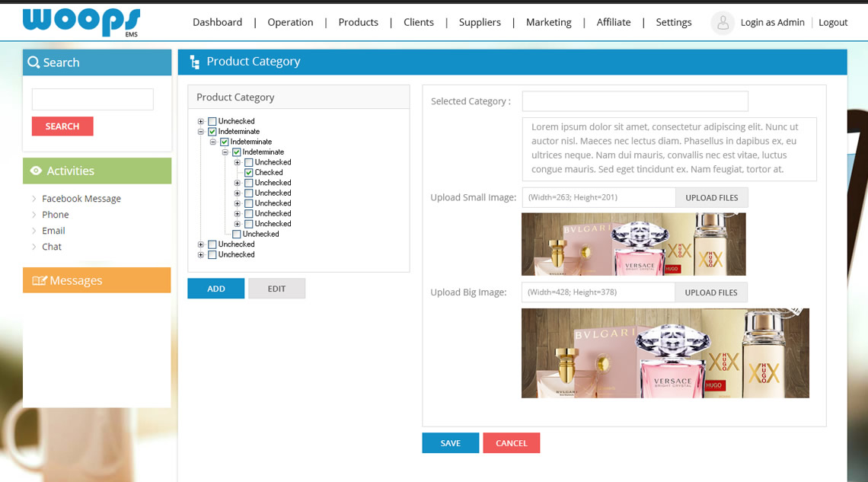
Task: Open the Operation menu
Action: tap(290, 22)
